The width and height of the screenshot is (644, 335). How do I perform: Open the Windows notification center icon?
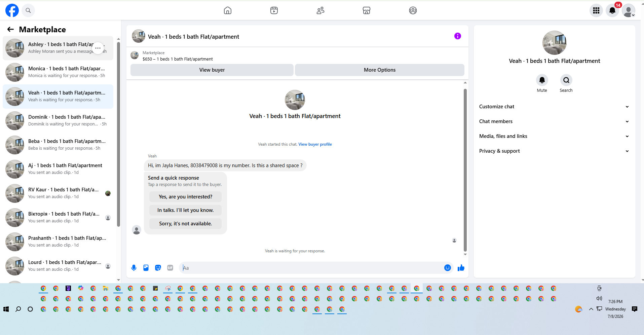click(x=635, y=309)
